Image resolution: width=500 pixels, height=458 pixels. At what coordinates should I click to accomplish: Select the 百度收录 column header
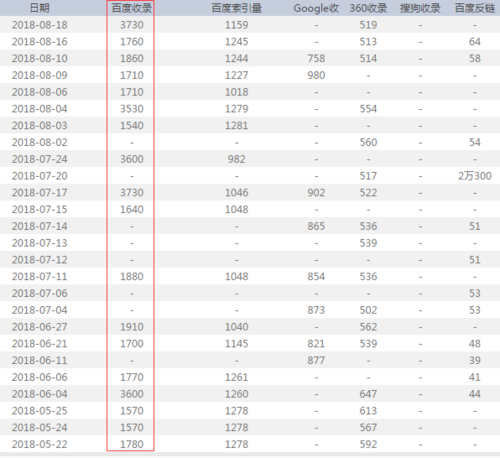click(x=132, y=8)
